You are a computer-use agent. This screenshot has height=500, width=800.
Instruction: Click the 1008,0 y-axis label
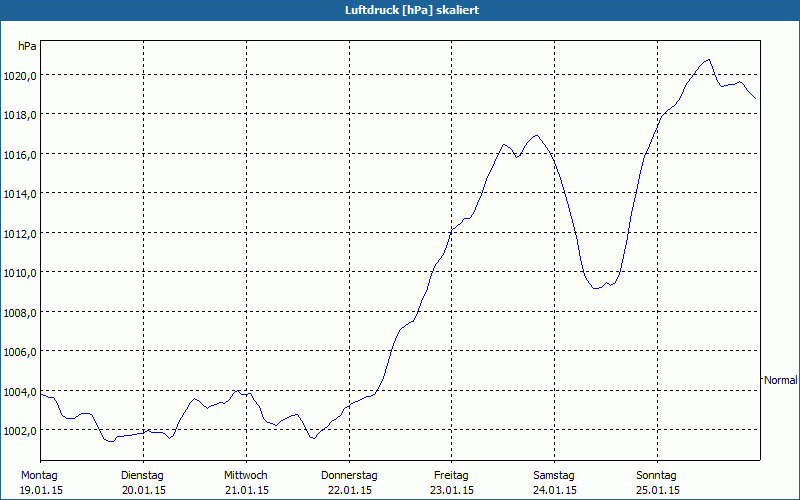(20, 312)
